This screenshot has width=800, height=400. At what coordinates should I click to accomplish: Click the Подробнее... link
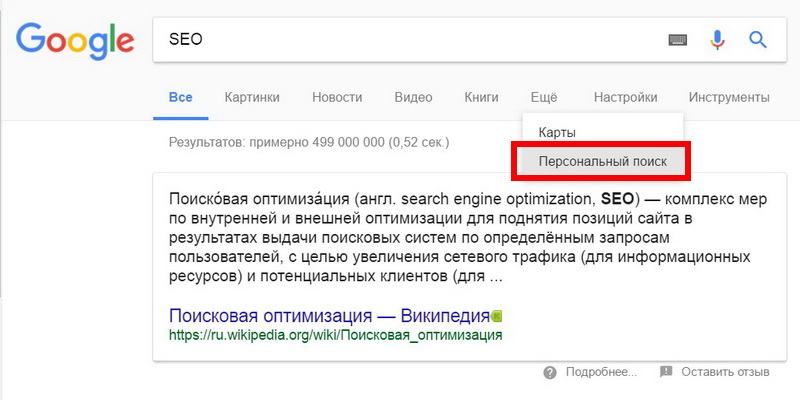[602, 372]
